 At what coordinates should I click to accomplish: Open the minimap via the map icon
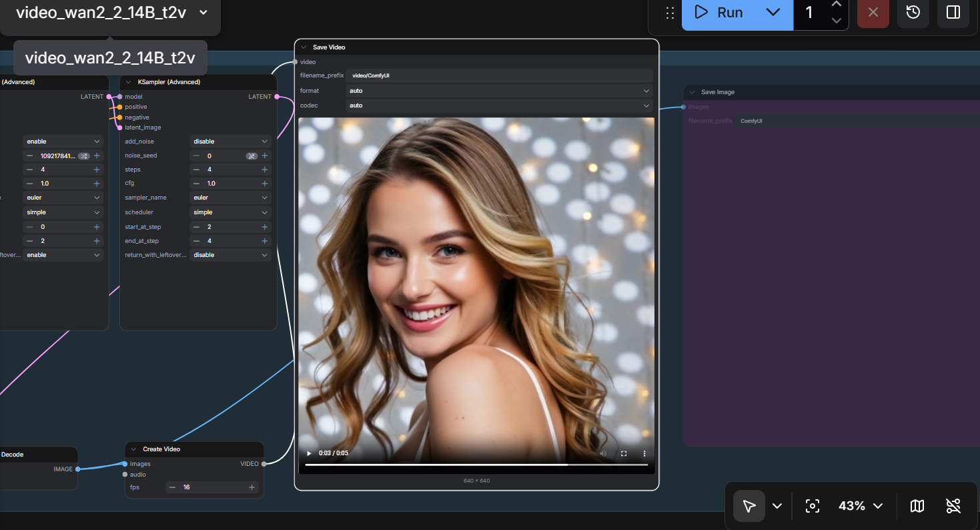pos(917,506)
